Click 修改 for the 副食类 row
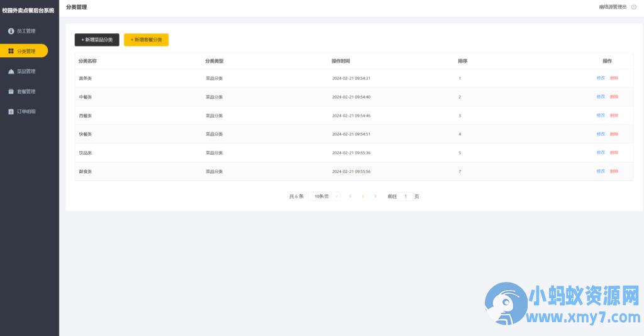The width and height of the screenshot is (644, 336). (601, 171)
